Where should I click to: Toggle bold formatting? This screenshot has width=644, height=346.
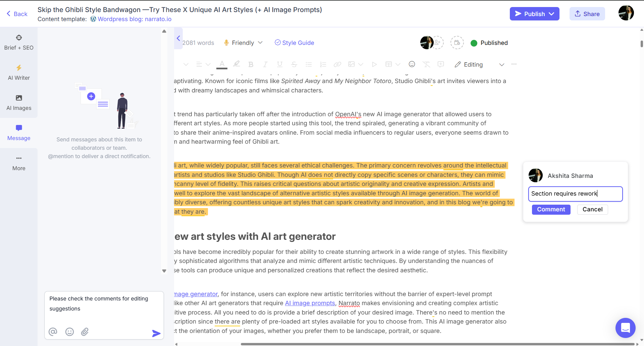point(251,64)
